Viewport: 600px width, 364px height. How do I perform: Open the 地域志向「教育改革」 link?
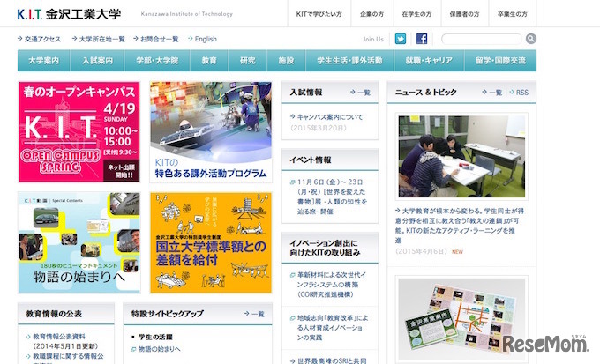click(329, 328)
